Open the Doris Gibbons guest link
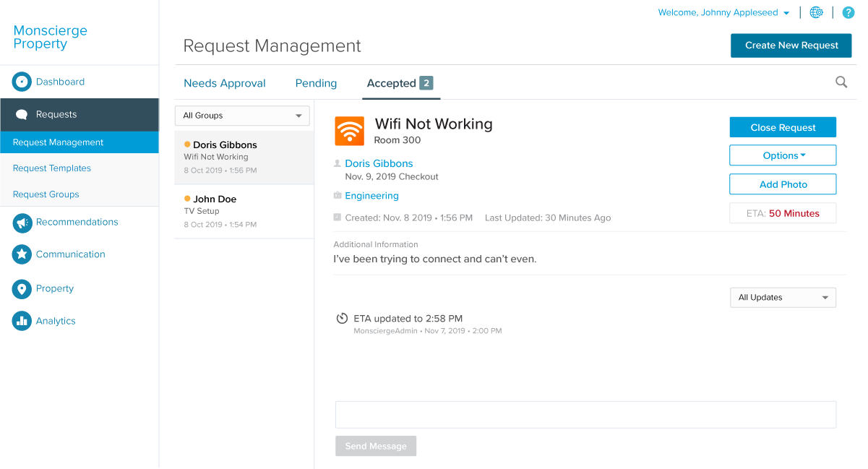The height and width of the screenshot is (469, 868). click(x=379, y=164)
